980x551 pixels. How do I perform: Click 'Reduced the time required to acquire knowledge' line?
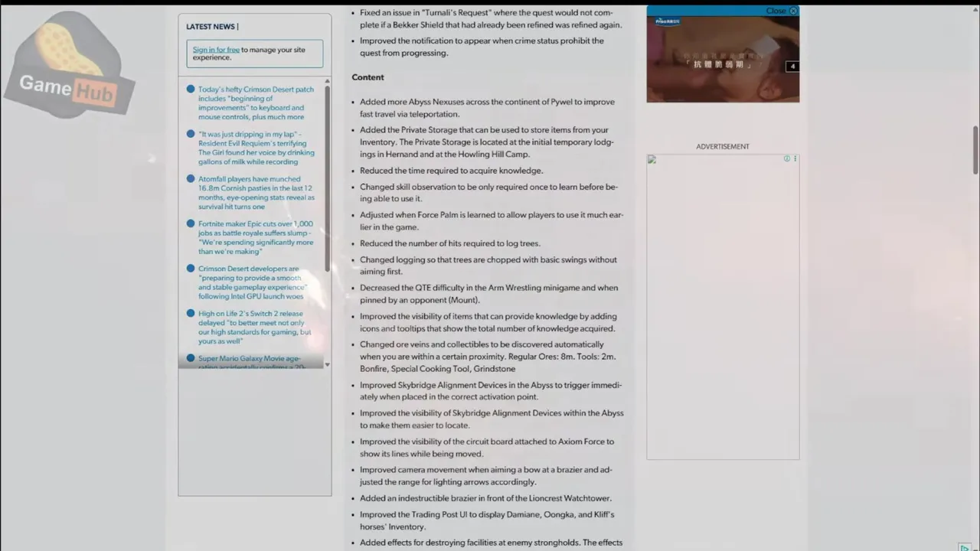click(451, 171)
